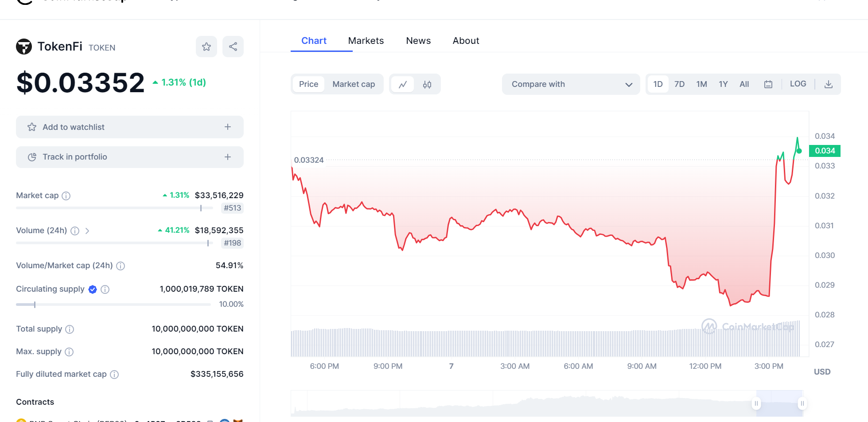Viewport: 868px width, 422px height.
Task: Select the 1Y time range
Action: tap(723, 84)
